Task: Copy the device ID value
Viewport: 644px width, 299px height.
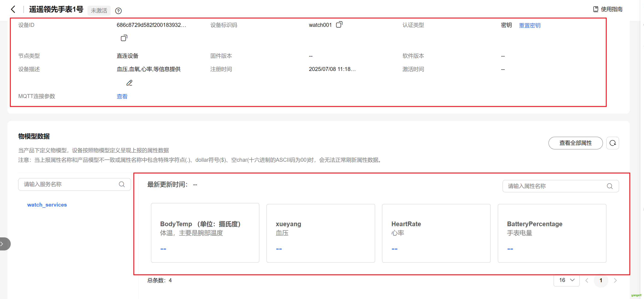Action: [124, 38]
